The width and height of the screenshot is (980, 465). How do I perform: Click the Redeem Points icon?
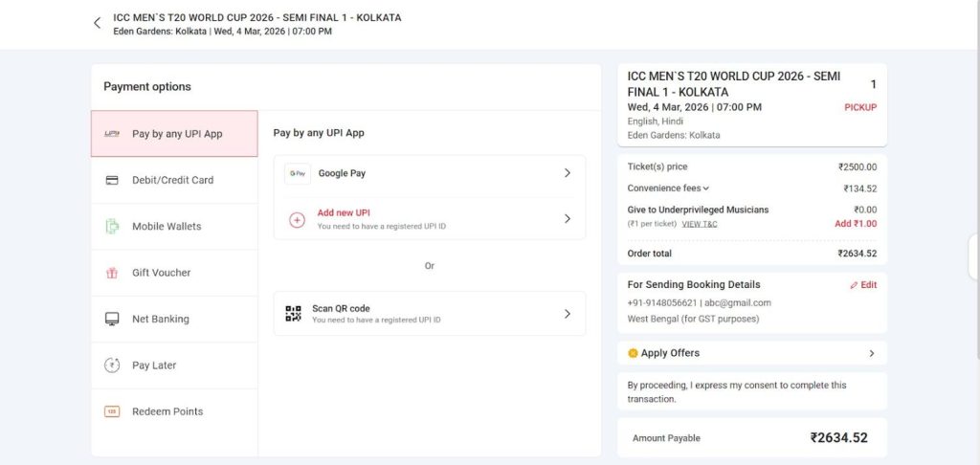point(112,411)
